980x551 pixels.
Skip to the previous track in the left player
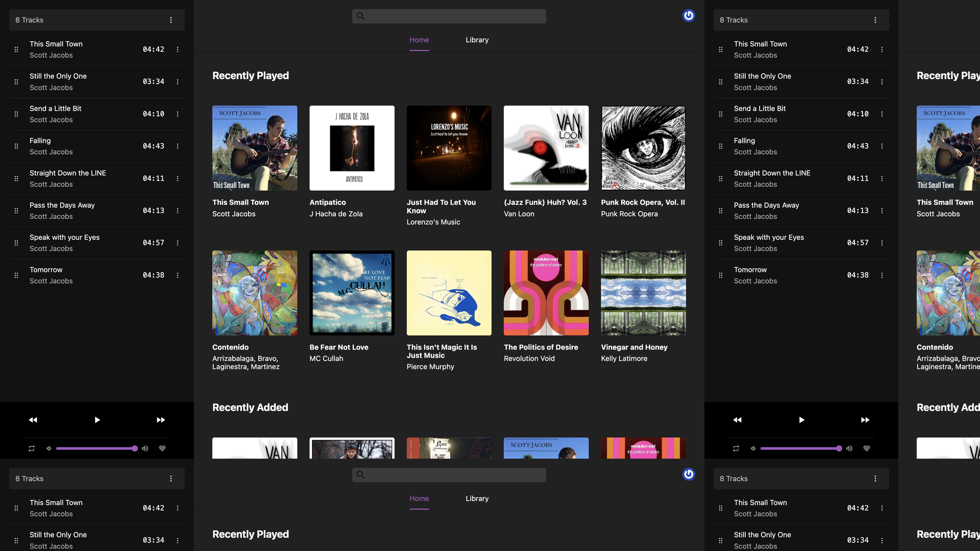[x=33, y=420]
